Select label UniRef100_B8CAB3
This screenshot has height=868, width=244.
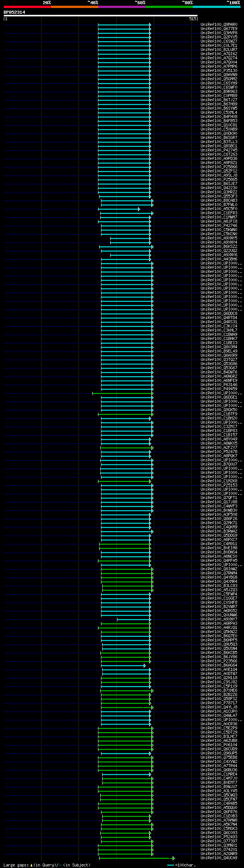tap(219, 201)
